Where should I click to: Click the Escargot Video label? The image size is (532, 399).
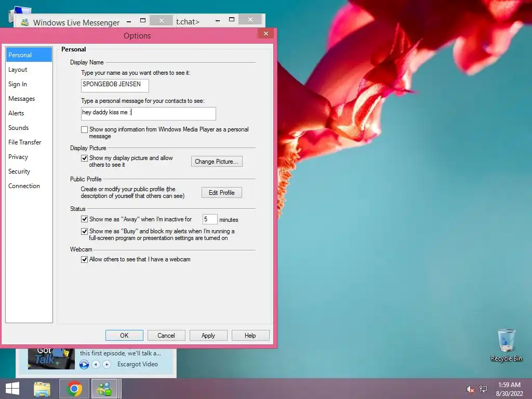(x=138, y=364)
